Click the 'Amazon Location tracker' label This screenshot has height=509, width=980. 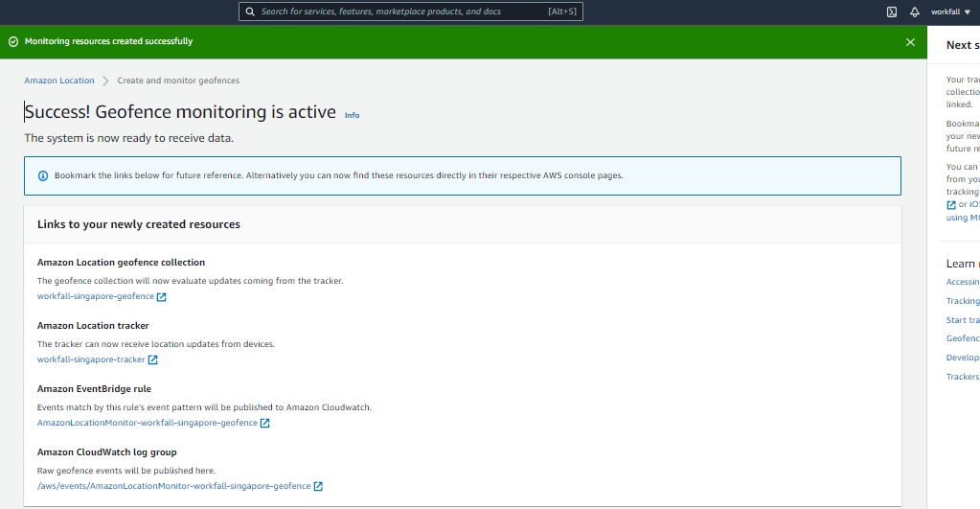93,326
